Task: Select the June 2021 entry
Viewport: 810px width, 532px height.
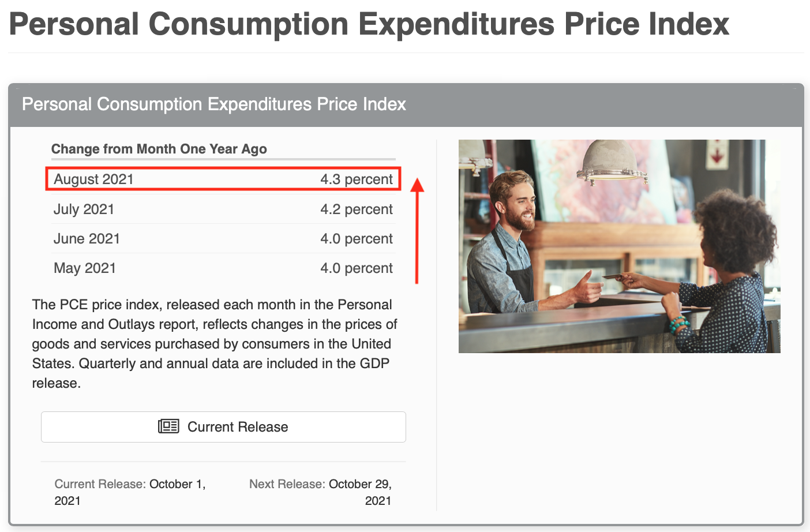Action: click(x=223, y=238)
